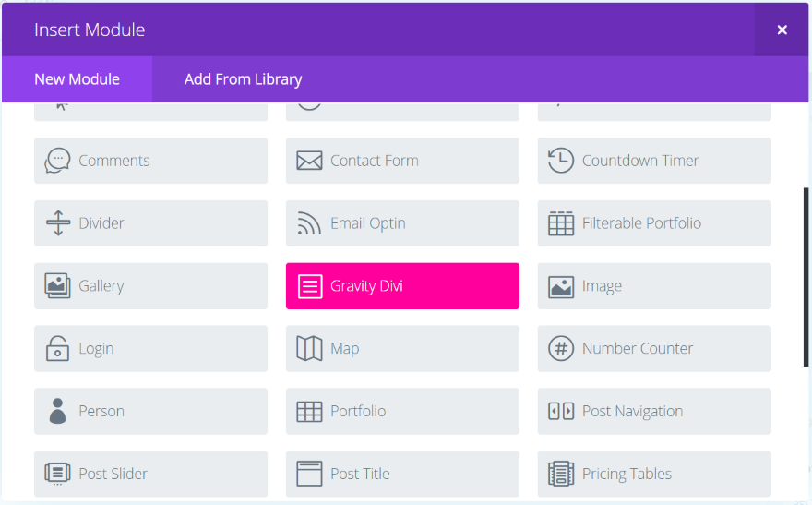The width and height of the screenshot is (812, 505).
Task: Click the Countdown Timer clock icon
Action: [560, 161]
